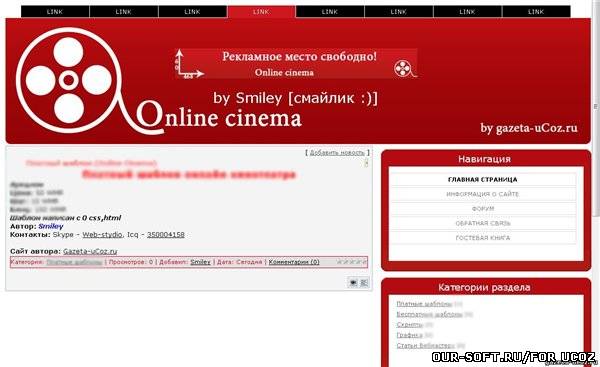
Task: Open author link 'Smiley' after 'Автор:'
Action: click(51, 226)
